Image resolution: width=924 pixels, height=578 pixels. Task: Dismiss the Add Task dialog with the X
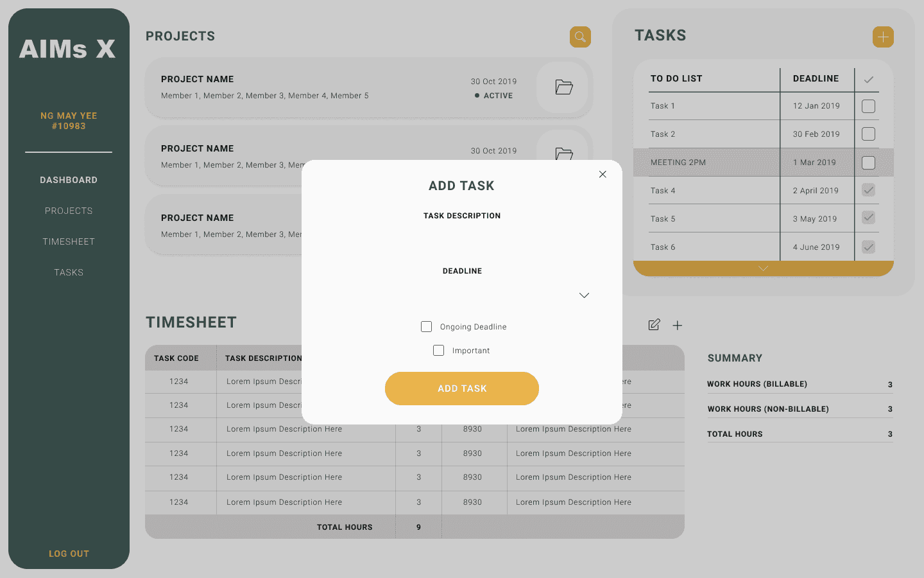(603, 174)
